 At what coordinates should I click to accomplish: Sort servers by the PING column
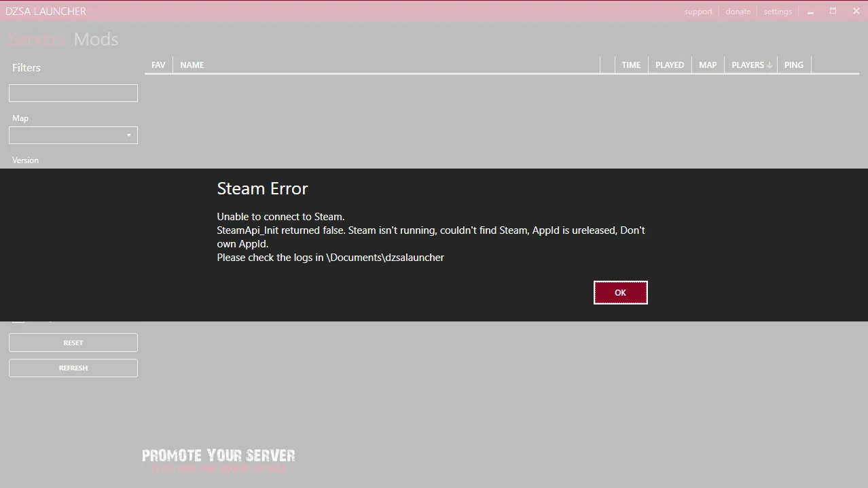tap(794, 65)
